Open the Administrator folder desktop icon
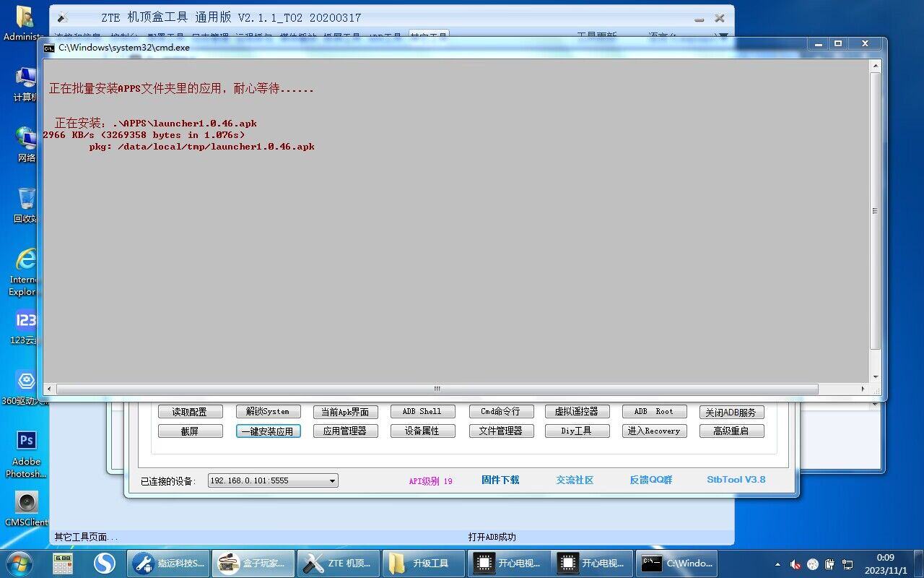 24,23
